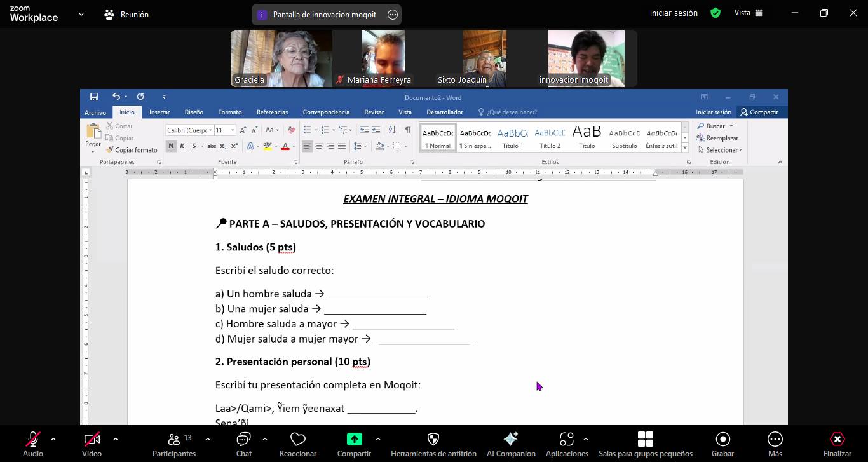Open Salas para grupos pequeños
Screen dimensions: 868x462
click(645, 440)
